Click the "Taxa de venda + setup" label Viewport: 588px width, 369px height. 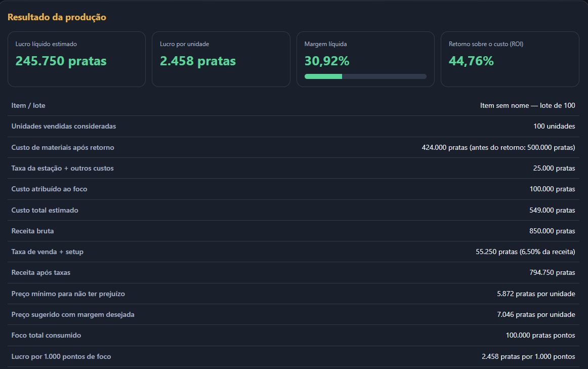click(47, 252)
